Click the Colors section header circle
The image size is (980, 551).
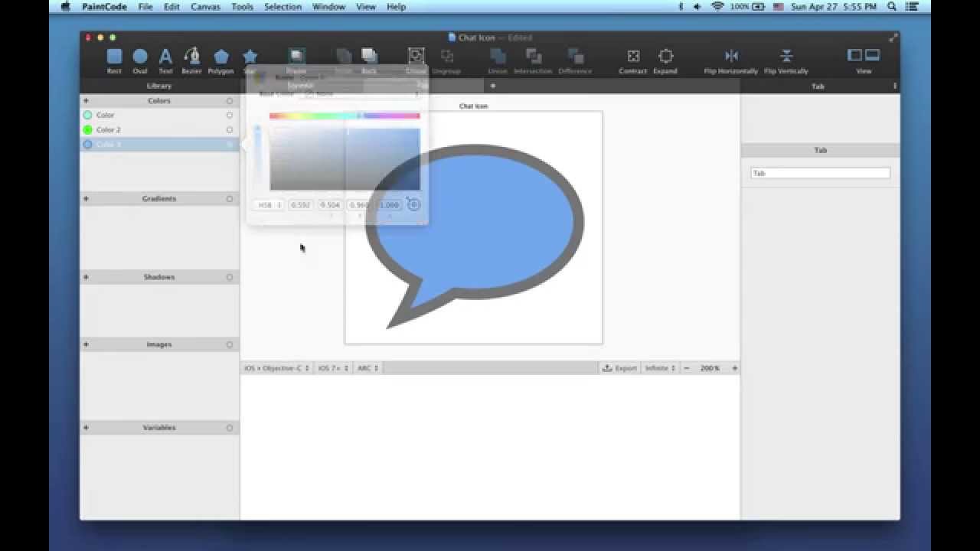click(229, 100)
